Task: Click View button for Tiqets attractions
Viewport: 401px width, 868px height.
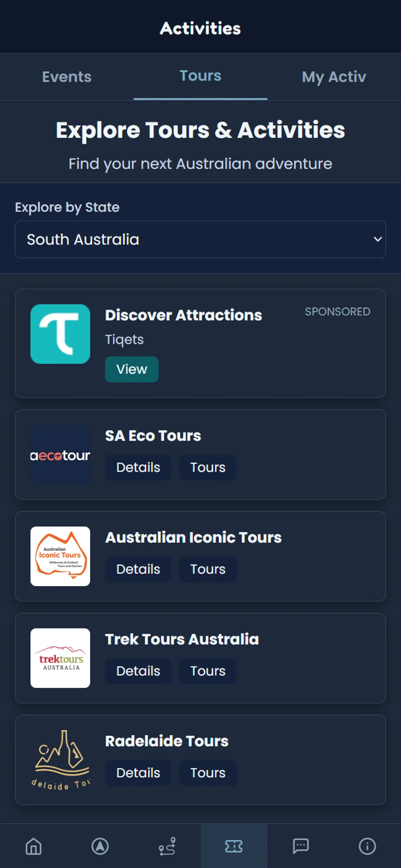Action: (132, 369)
